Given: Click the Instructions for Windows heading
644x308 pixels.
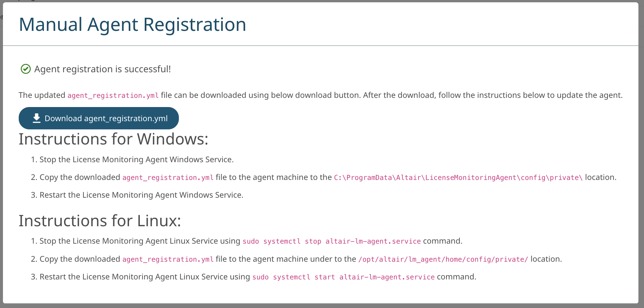Looking at the screenshot, I should [x=113, y=139].
